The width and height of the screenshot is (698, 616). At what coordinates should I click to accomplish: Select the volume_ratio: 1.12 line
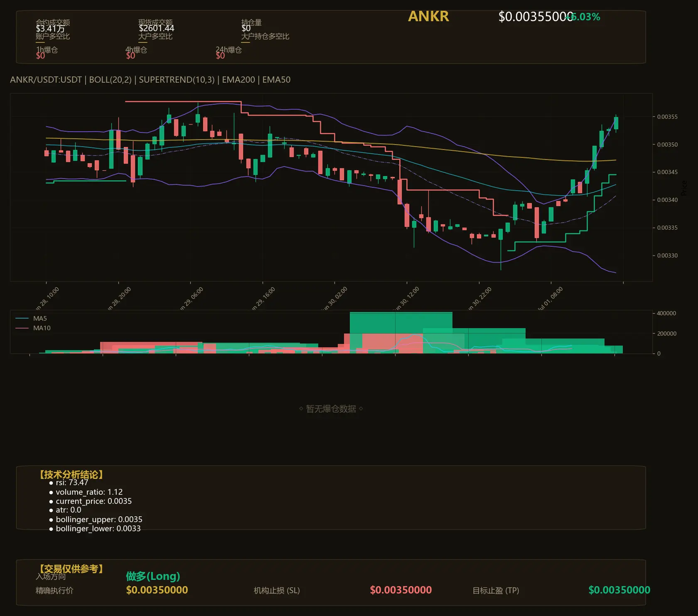pyautogui.click(x=89, y=492)
